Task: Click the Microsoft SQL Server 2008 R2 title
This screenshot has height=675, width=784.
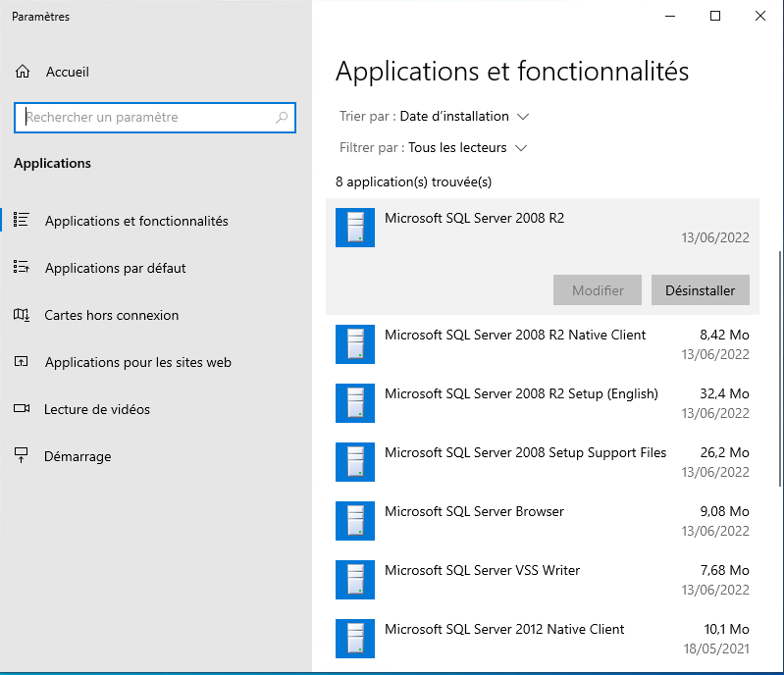Action: (475, 218)
